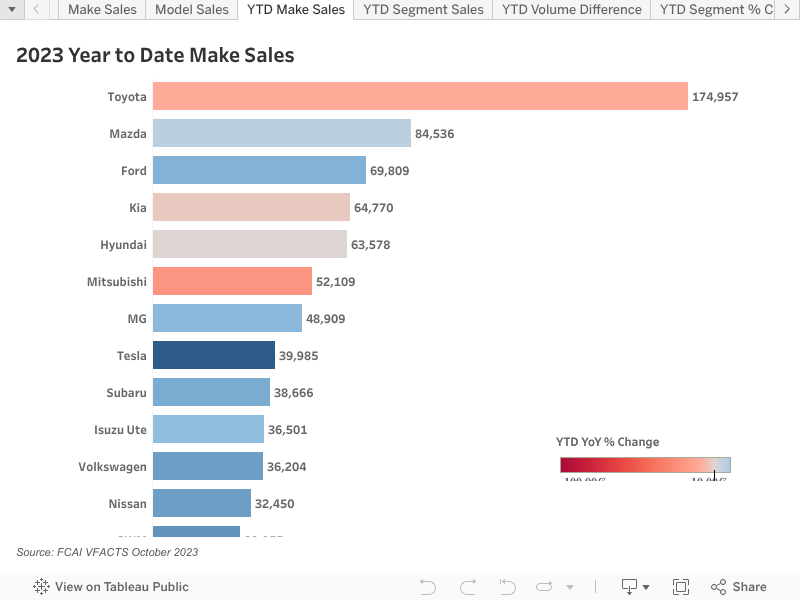
Task: Select the Nissan bar
Action: 202,503
